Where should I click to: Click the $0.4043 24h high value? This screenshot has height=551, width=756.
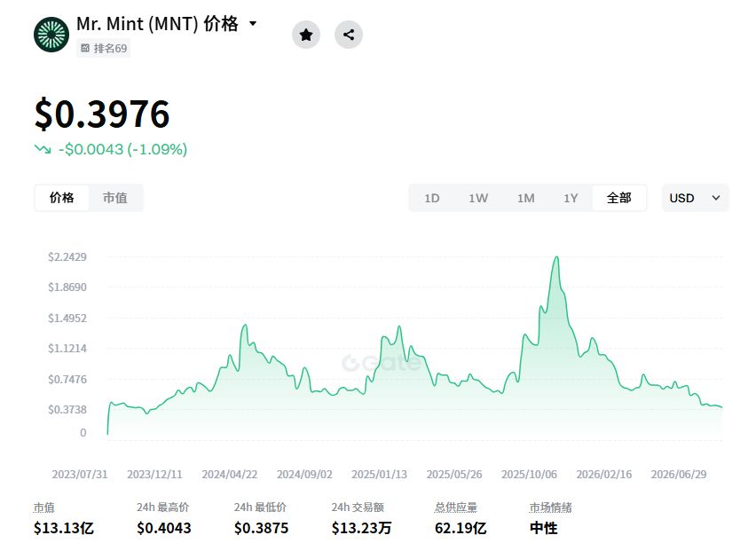(x=164, y=528)
